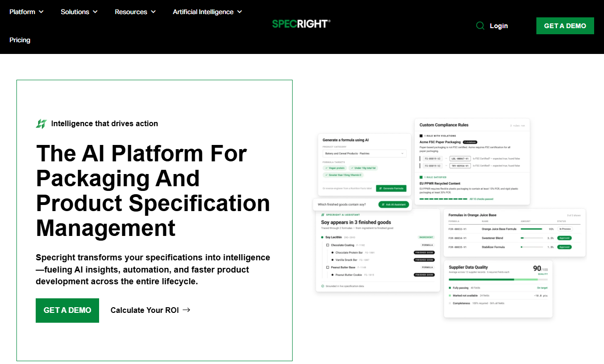604x364 pixels.
Task: Click the green Specright mark beside 'Intelligence that drives action'
Action: [x=41, y=124]
